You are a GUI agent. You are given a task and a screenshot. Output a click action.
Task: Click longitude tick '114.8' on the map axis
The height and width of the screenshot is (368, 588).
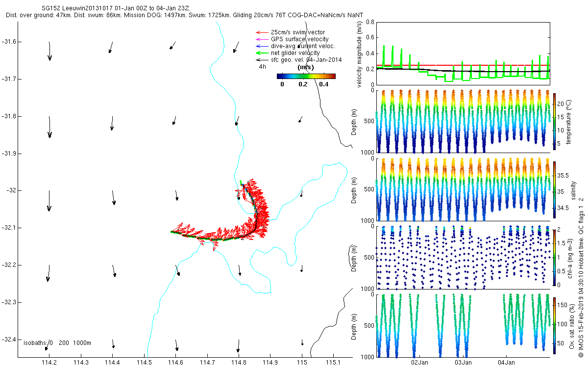(x=239, y=362)
